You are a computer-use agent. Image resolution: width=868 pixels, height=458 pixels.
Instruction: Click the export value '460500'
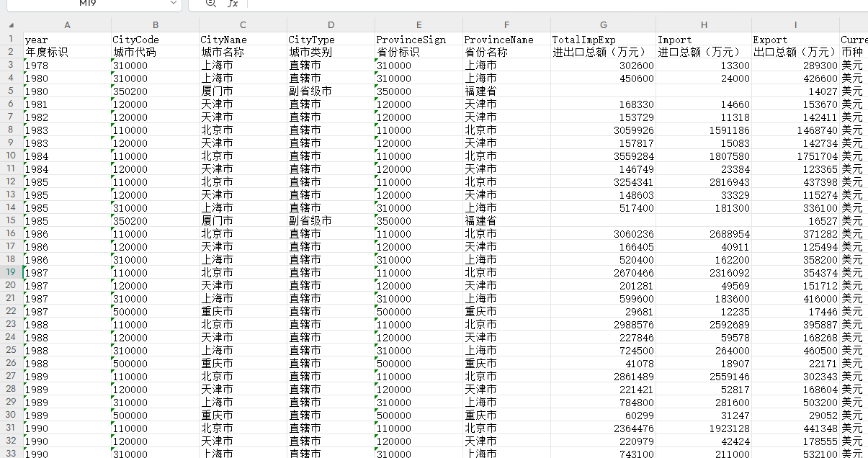click(x=795, y=351)
